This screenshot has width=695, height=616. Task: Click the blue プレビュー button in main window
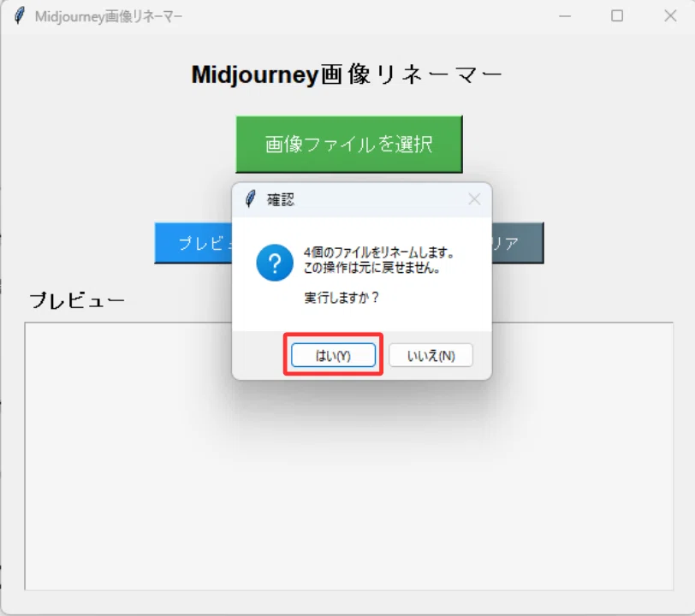point(193,243)
